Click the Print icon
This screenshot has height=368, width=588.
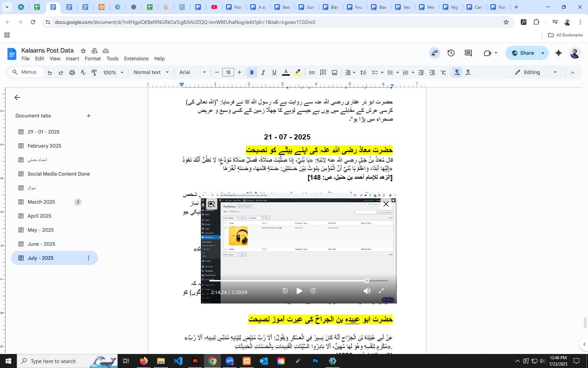72,73
